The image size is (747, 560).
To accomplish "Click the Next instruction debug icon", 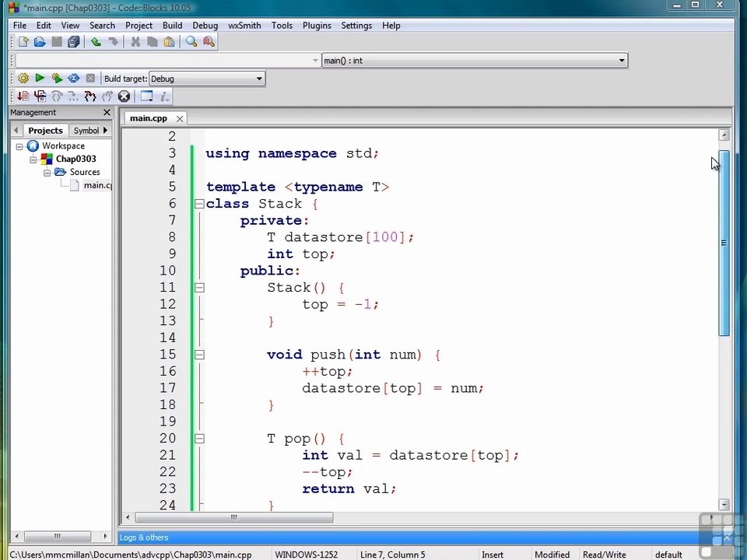I will 73,96.
